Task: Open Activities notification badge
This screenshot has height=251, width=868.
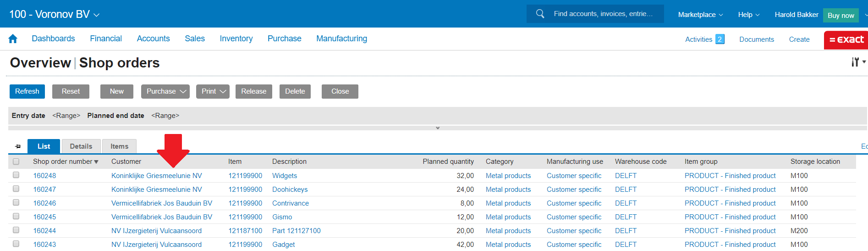Action: coord(720,39)
